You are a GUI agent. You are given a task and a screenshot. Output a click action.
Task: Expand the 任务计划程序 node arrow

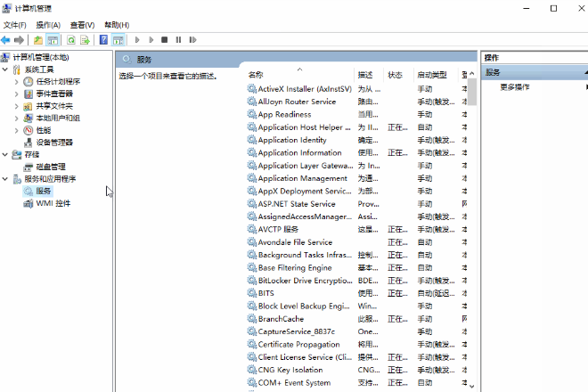(16, 81)
